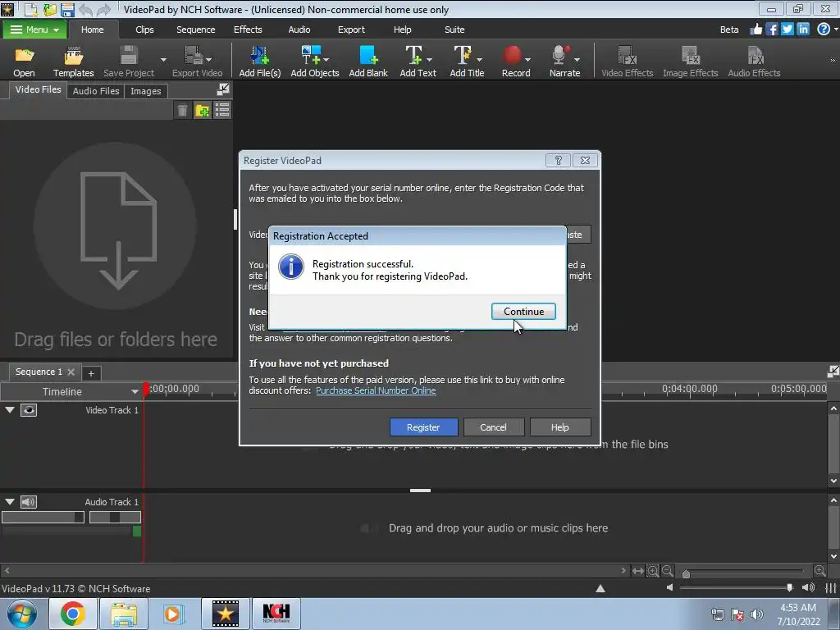Screen dimensions: 840x630
Task: Select the Images bin tab
Action: (x=146, y=91)
